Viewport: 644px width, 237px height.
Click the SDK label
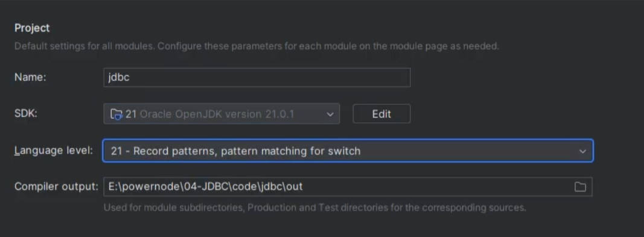point(26,113)
